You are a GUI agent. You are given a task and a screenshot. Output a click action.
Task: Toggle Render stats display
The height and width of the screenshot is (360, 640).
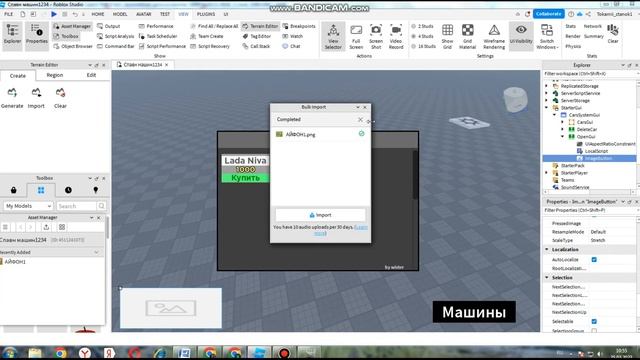point(573,36)
